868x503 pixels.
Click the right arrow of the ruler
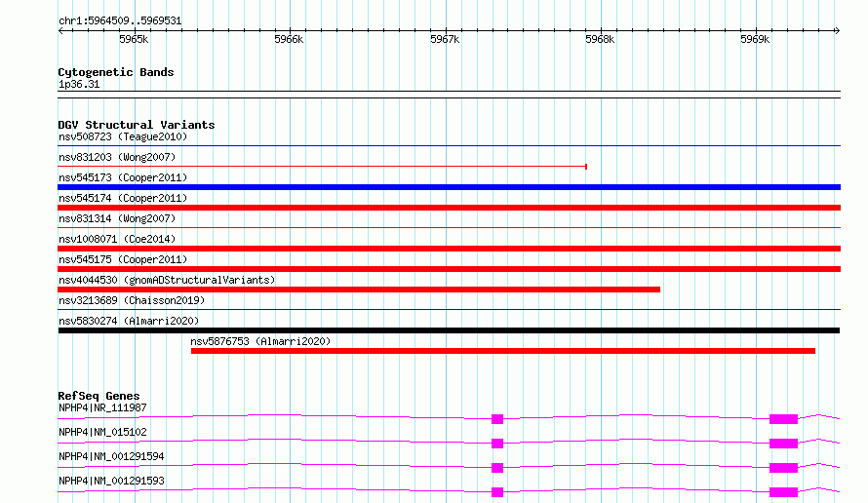click(837, 31)
